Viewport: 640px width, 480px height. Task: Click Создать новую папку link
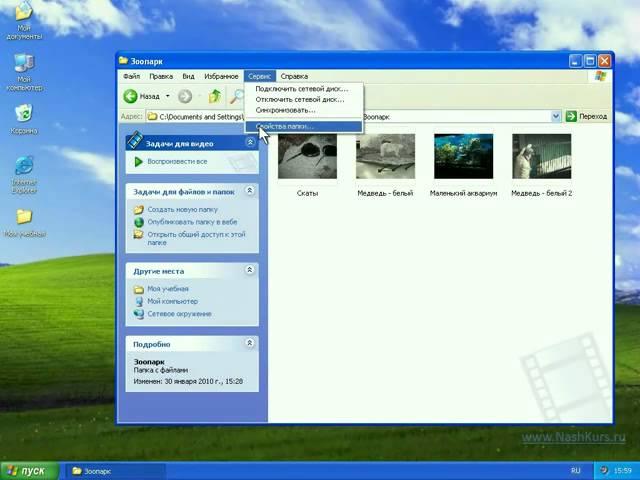click(x=182, y=209)
